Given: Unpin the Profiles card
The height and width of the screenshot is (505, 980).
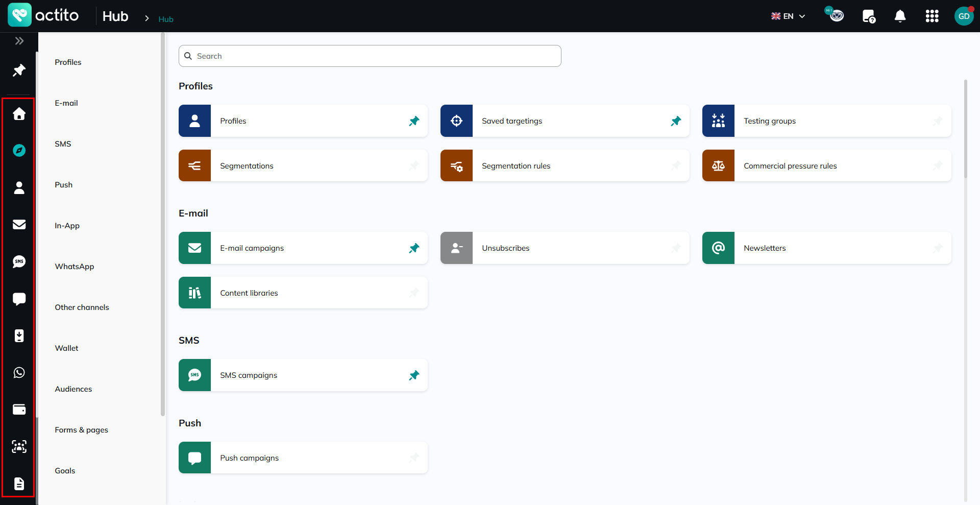Looking at the screenshot, I should [x=414, y=121].
